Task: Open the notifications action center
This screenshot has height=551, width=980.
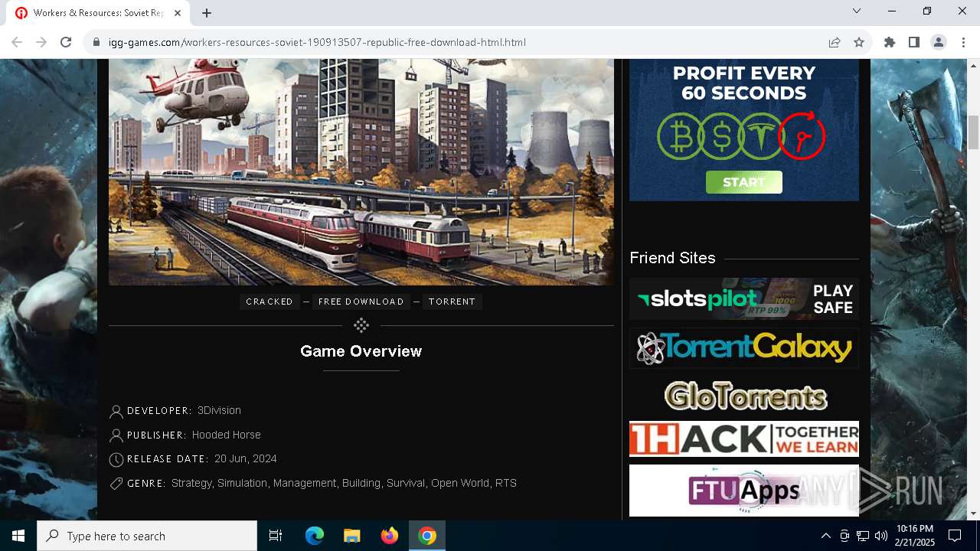Action: (955, 536)
